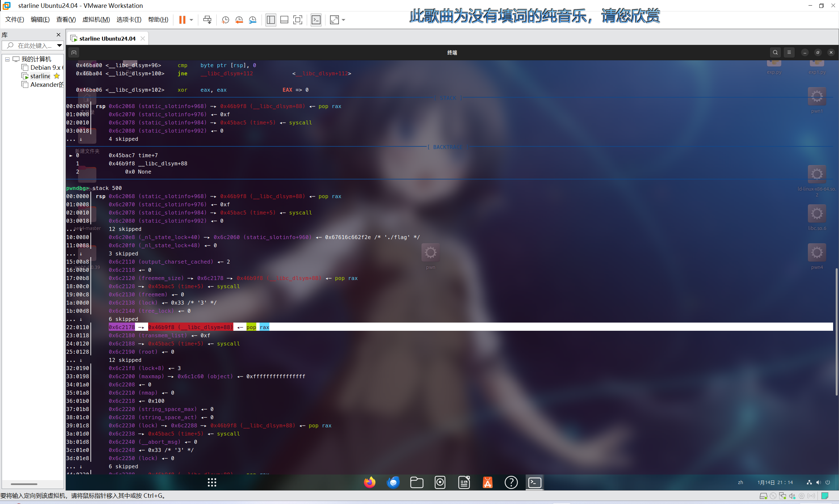Select the starline Ubuntu24.04 tab

click(107, 38)
